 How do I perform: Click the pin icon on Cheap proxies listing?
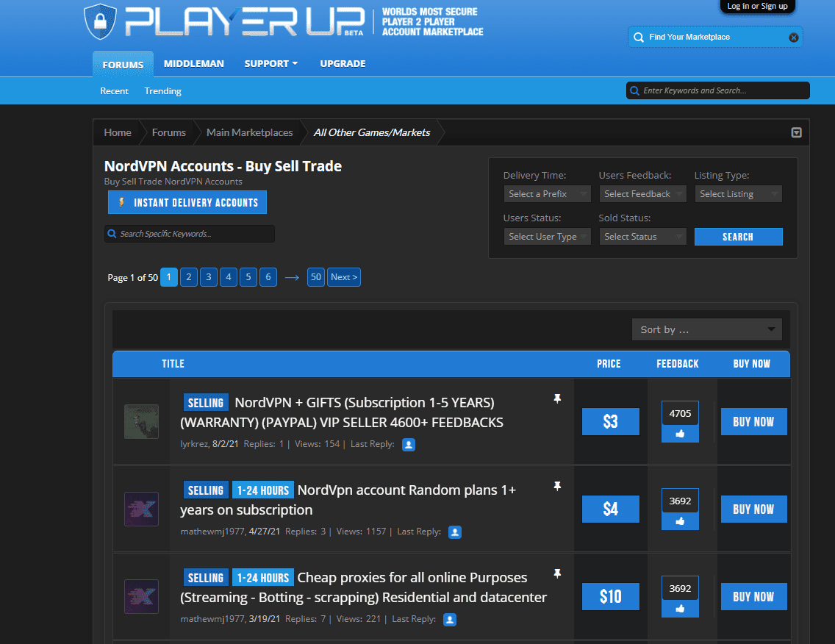click(557, 573)
